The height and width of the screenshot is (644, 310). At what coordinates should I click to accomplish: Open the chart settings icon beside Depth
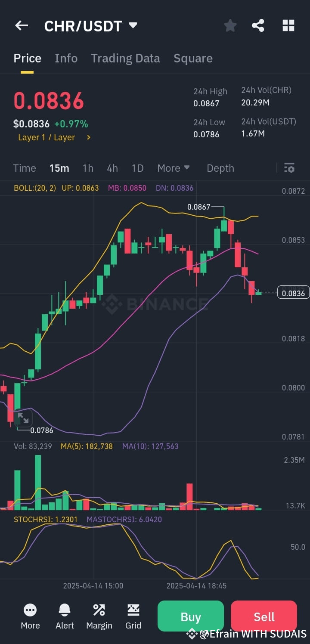(289, 168)
